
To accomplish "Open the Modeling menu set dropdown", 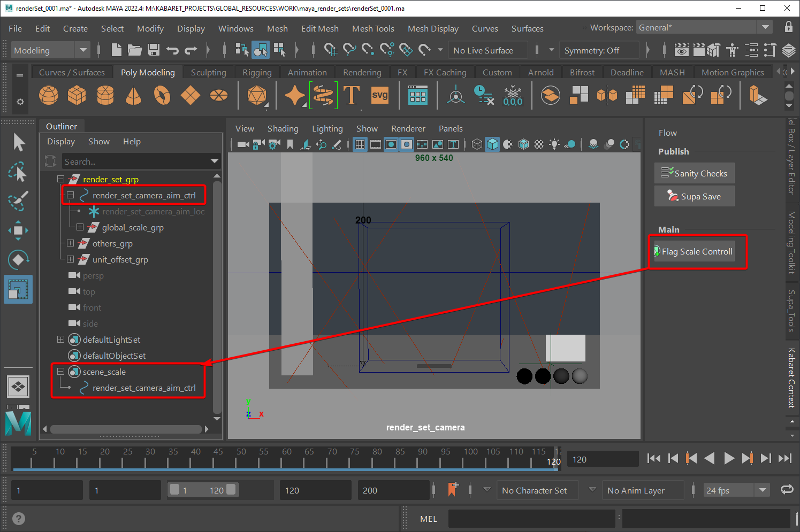I will (x=50, y=50).
